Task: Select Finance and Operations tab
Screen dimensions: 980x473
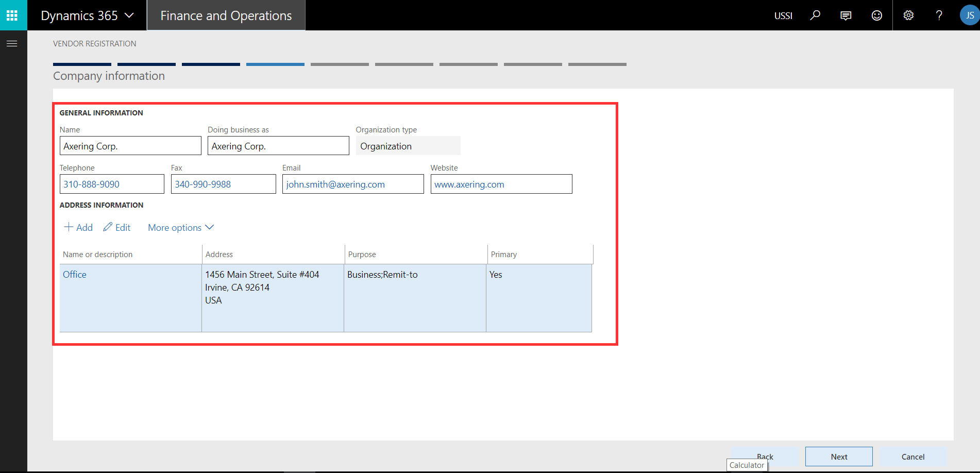Action: coord(226,15)
